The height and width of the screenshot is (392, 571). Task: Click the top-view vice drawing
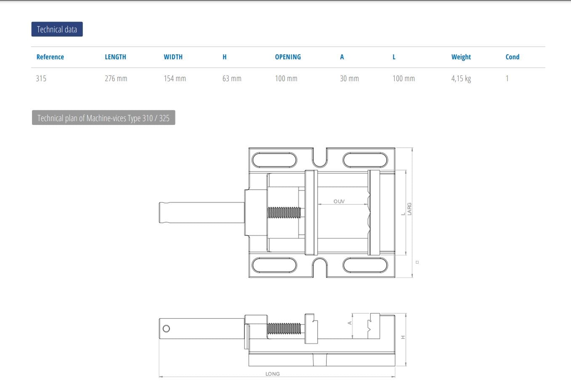(x=286, y=212)
